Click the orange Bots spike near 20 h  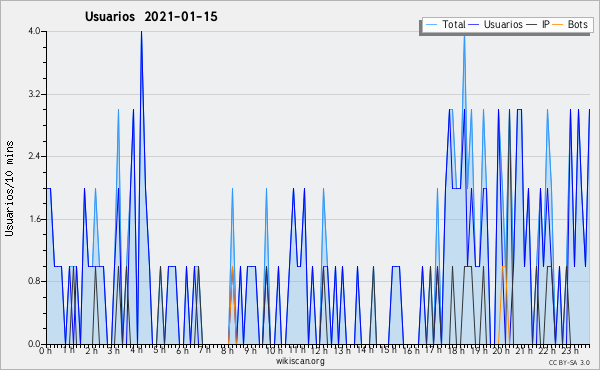[504, 267]
